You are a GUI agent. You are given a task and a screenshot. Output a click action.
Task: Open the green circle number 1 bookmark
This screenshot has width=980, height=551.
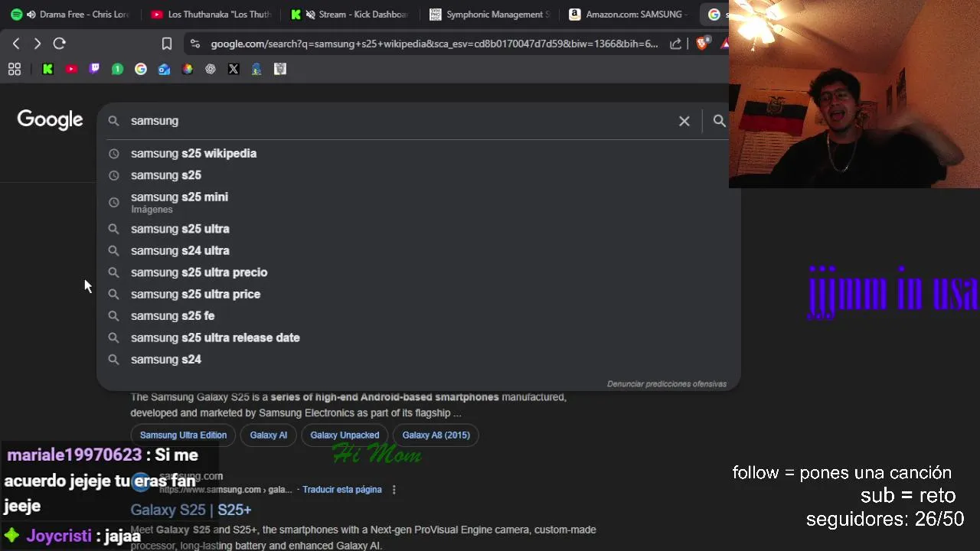[117, 69]
